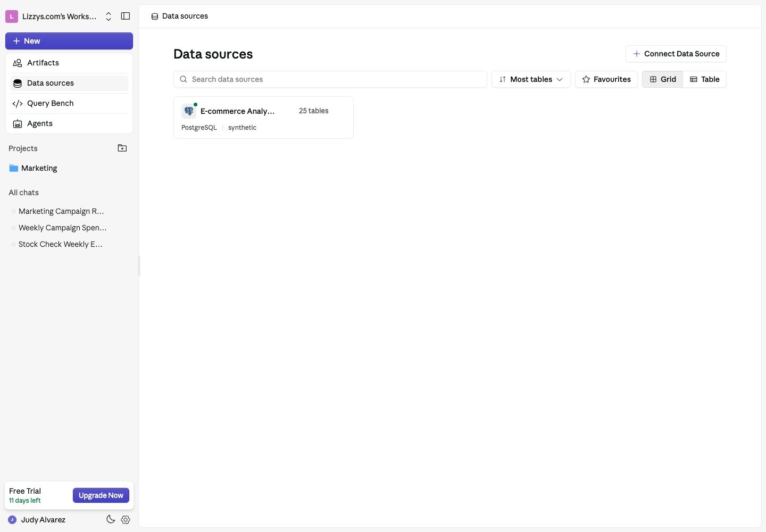Click the new project folder icon
This screenshot has width=766, height=532.
(x=122, y=148)
